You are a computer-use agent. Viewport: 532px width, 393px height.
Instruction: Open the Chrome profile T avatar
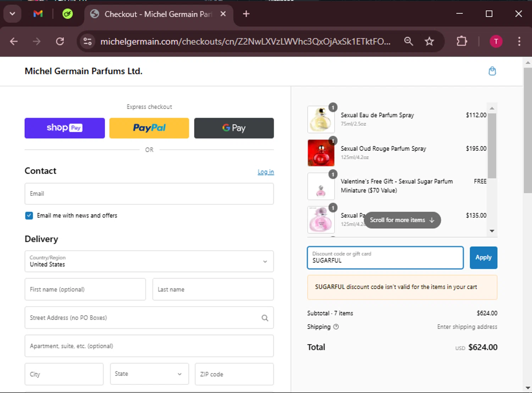pyautogui.click(x=496, y=42)
